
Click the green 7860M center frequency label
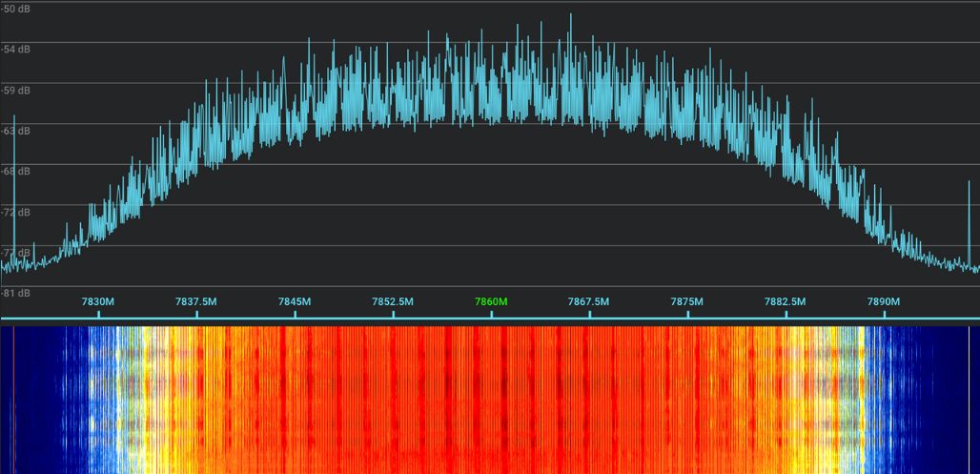tap(491, 301)
